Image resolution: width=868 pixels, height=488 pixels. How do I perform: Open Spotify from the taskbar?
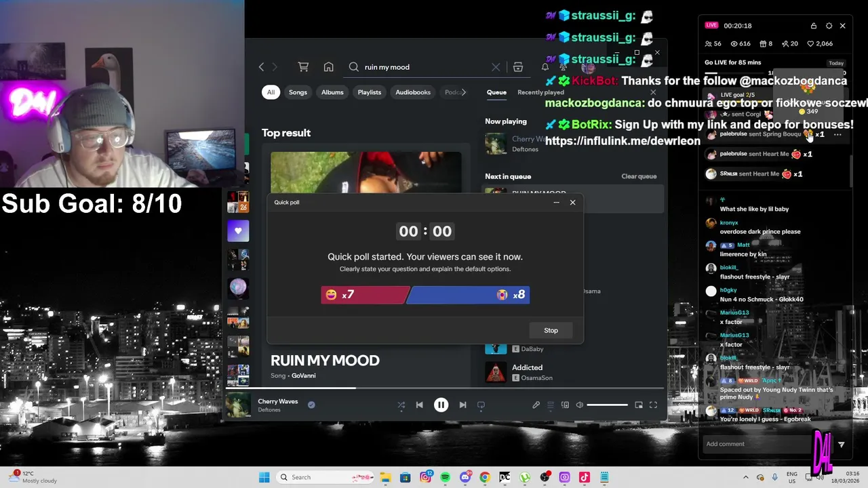[x=445, y=477]
